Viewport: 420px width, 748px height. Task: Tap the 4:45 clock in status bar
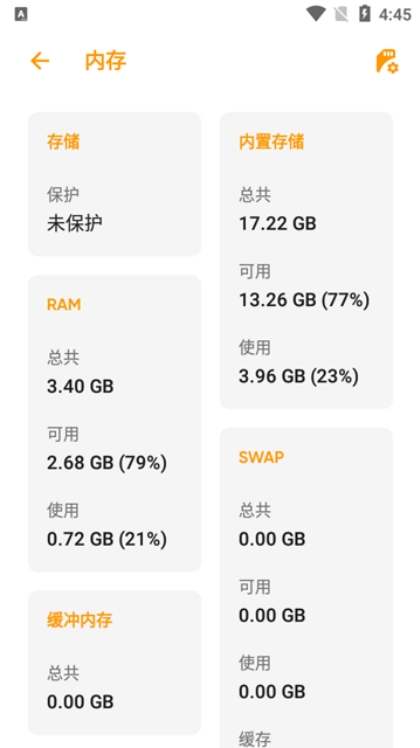[395, 14]
